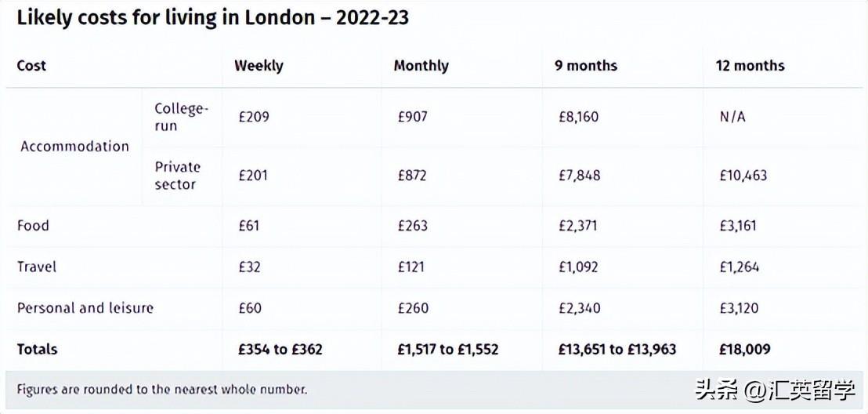Click the Personal and leisure row label
Image resolution: width=868 pixels, height=414 pixels.
[x=85, y=308]
